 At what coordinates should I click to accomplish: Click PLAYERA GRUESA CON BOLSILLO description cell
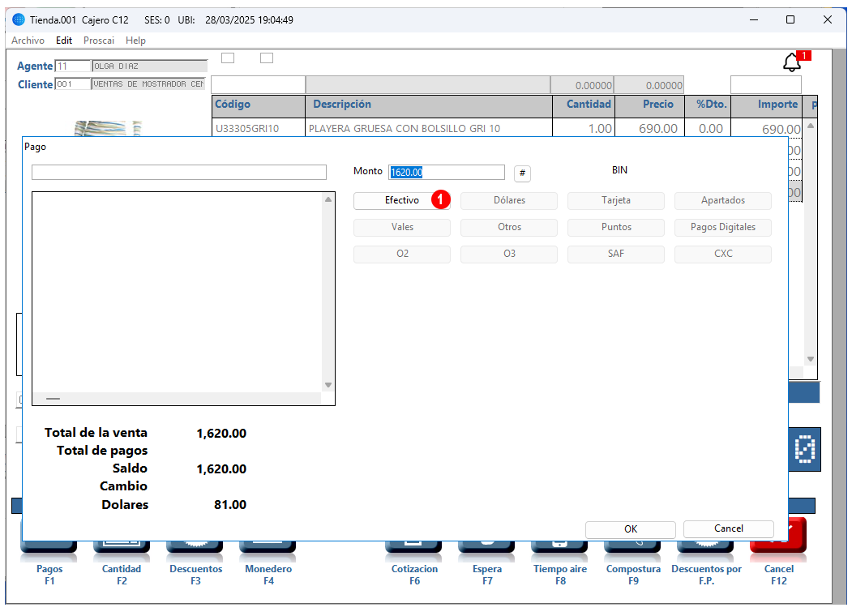click(429, 129)
